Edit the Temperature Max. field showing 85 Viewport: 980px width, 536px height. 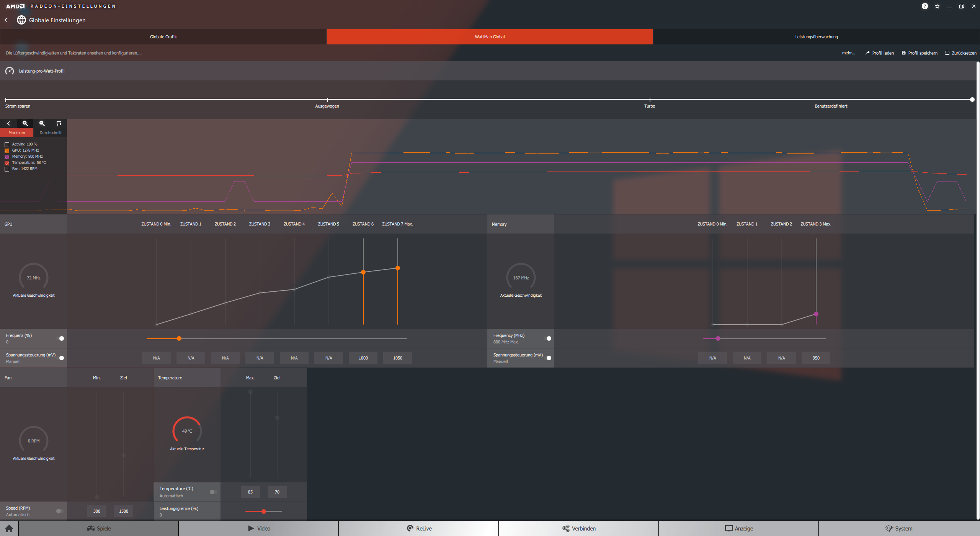[250, 492]
